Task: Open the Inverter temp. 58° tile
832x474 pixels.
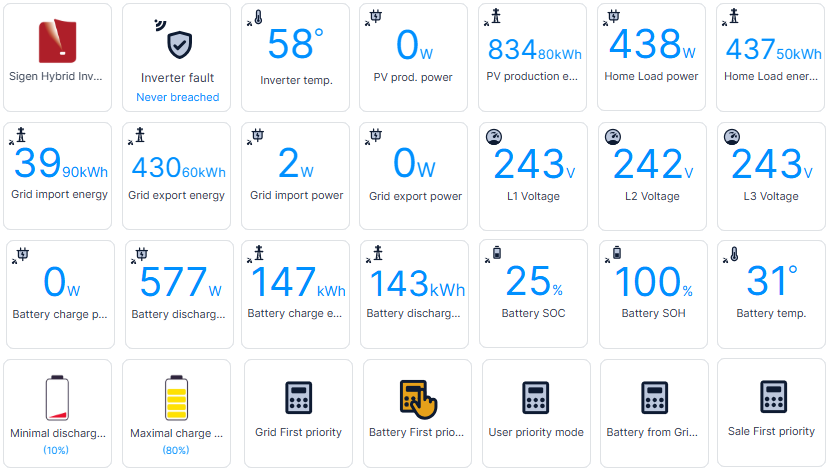Action: [x=297, y=56]
